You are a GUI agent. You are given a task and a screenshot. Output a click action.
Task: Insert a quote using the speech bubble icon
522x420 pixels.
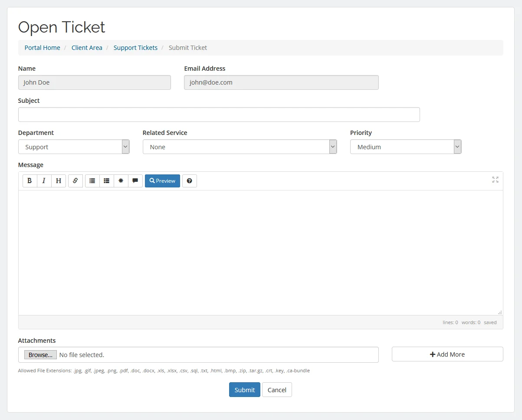point(135,180)
